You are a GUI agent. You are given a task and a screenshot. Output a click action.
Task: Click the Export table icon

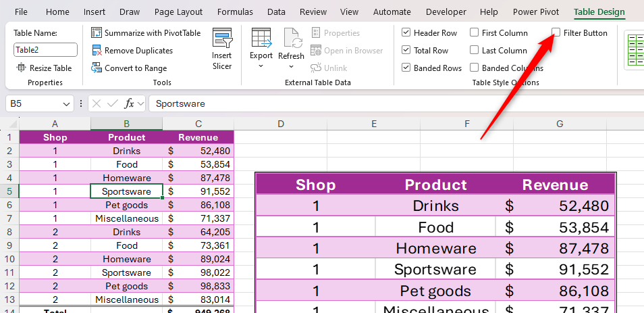point(261,39)
